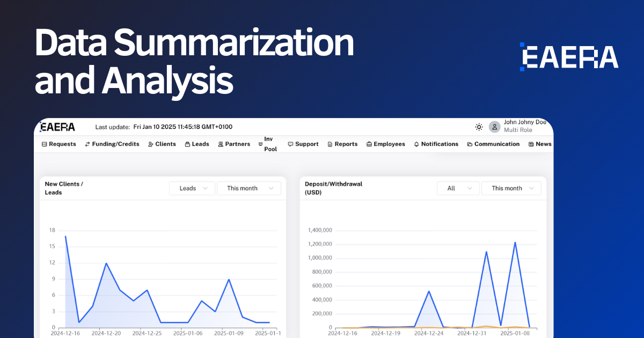
Task: Click the Inv Pool menu icon
Action: coord(261,144)
